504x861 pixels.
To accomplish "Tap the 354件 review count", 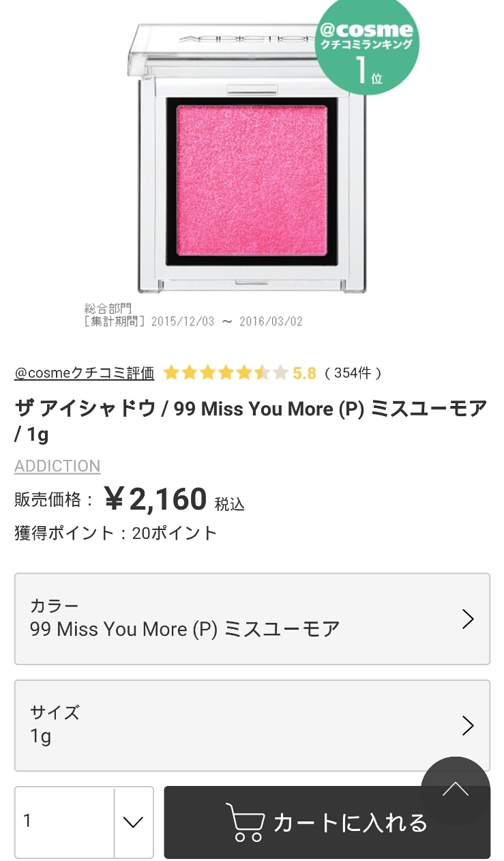I will click(353, 373).
